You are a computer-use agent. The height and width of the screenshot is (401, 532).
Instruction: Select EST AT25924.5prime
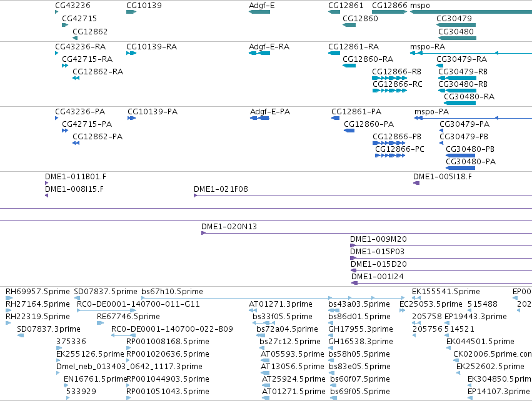(266, 385)
